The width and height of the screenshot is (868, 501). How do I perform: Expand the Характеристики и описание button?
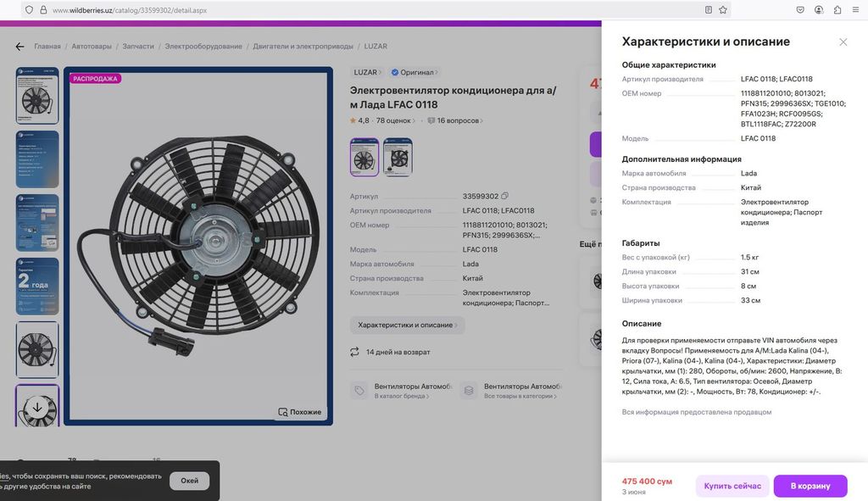407,326
